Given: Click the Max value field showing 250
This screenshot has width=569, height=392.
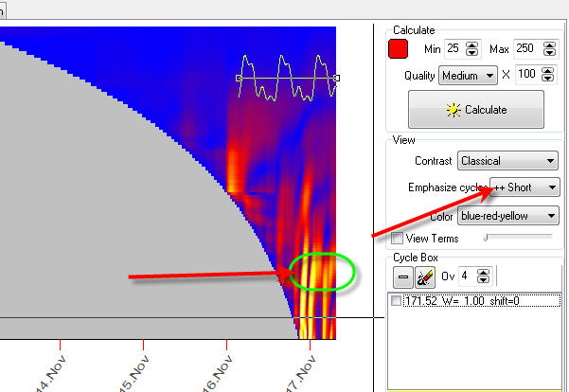Looking at the screenshot, I should click(x=527, y=47).
